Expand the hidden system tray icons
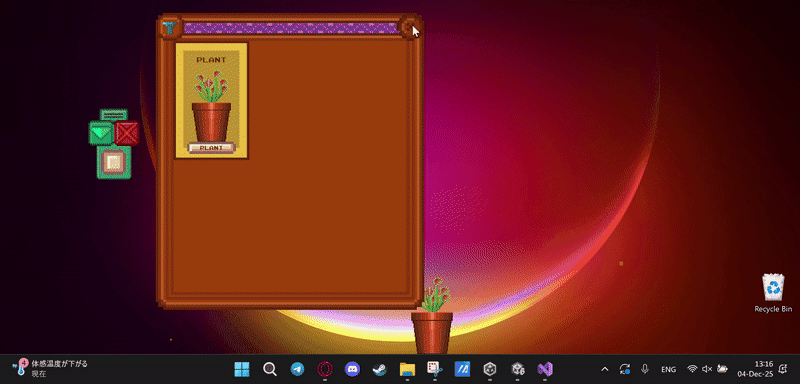 (x=605, y=369)
